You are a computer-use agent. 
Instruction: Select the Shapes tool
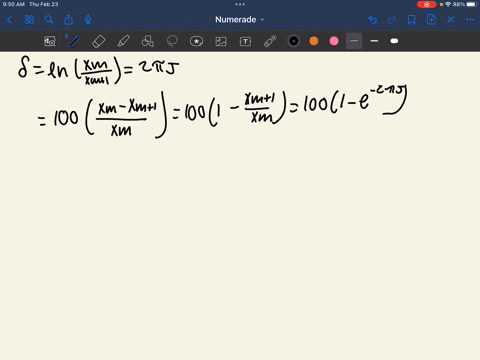pyautogui.click(x=148, y=41)
